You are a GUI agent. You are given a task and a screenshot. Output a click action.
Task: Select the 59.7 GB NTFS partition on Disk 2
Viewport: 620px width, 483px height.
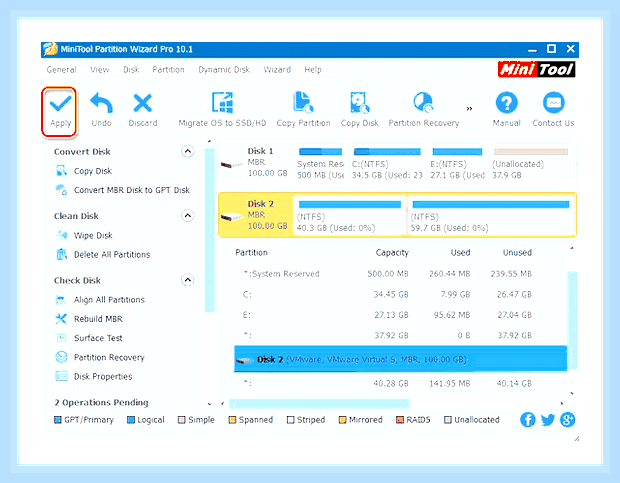[x=491, y=215]
